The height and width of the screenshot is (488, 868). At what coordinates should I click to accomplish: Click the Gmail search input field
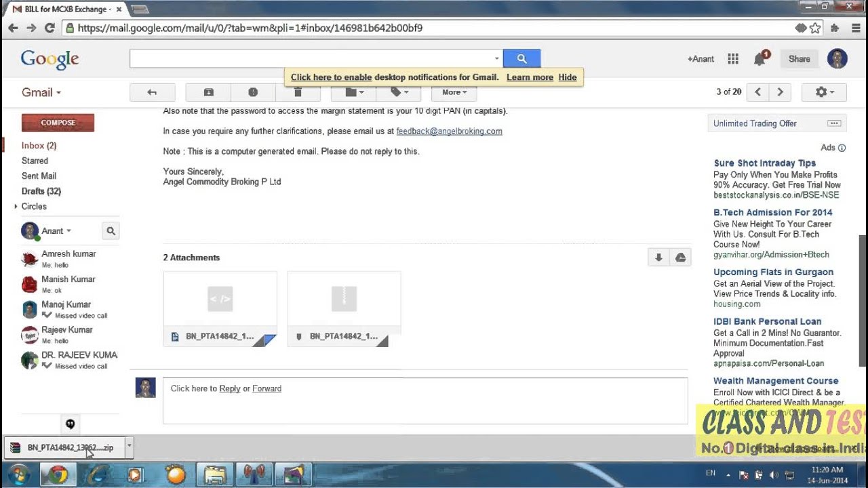point(312,59)
